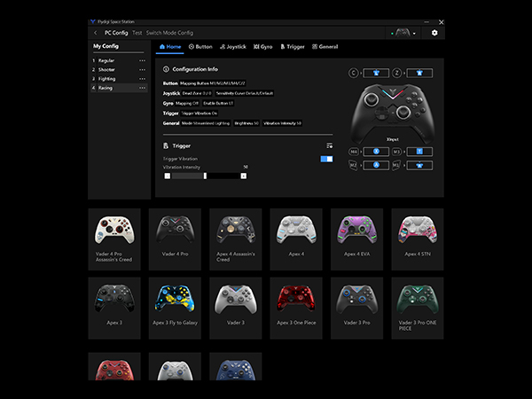Screen dimensions: 532x399
Task: Click the Button mapping summary tag
Action: pyautogui.click(x=213, y=83)
